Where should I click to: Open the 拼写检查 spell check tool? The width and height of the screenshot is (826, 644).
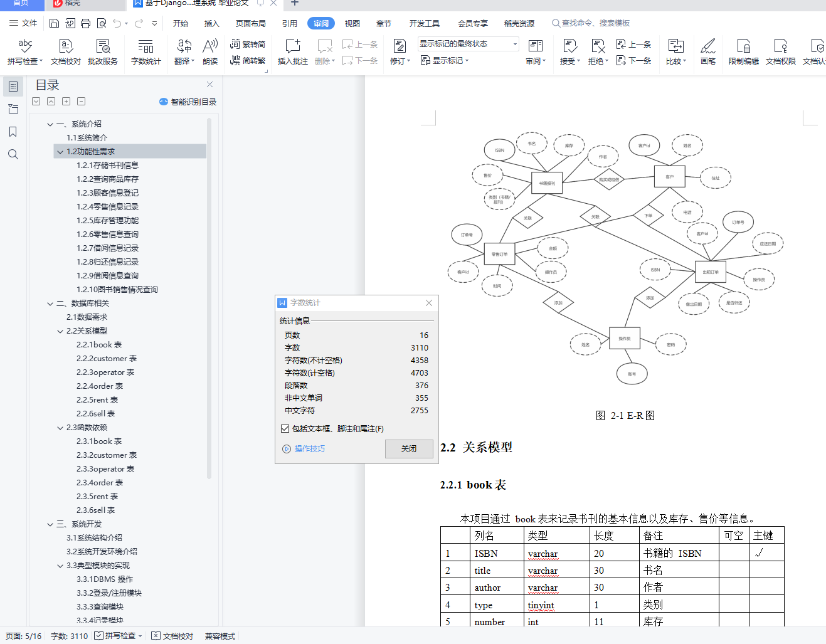click(25, 51)
